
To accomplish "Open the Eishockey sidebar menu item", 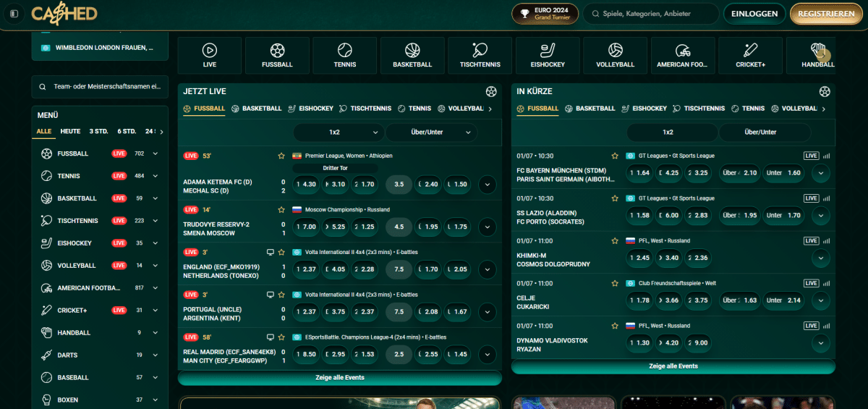I will pyautogui.click(x=101, y=243).
